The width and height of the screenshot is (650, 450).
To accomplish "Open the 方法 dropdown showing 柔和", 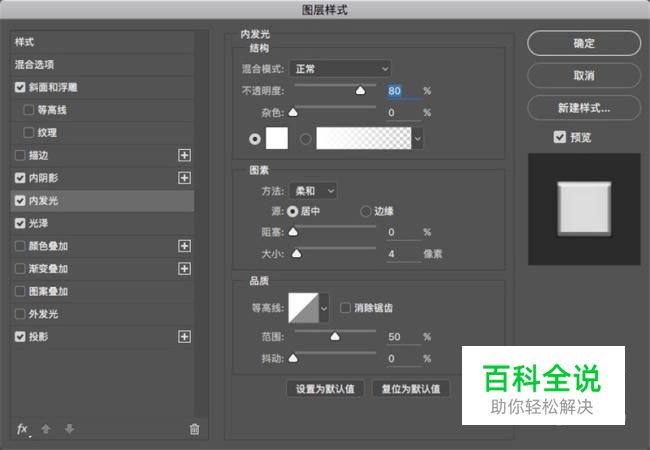I will (313, 191).
